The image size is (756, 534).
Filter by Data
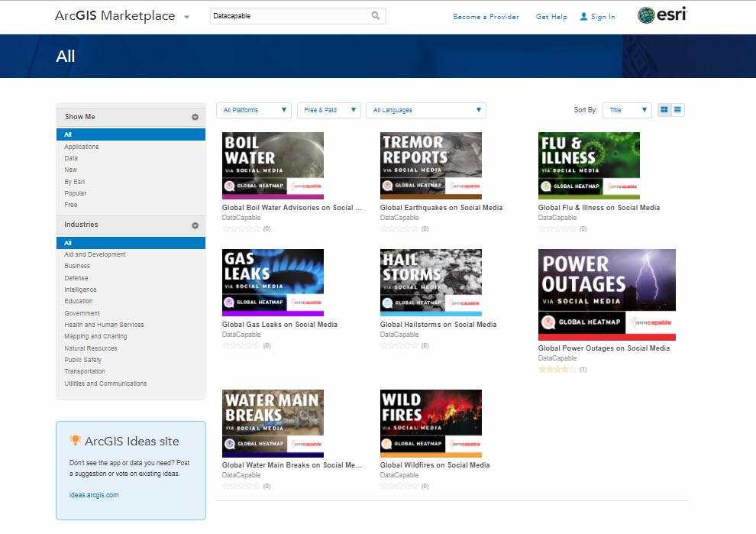71,158
